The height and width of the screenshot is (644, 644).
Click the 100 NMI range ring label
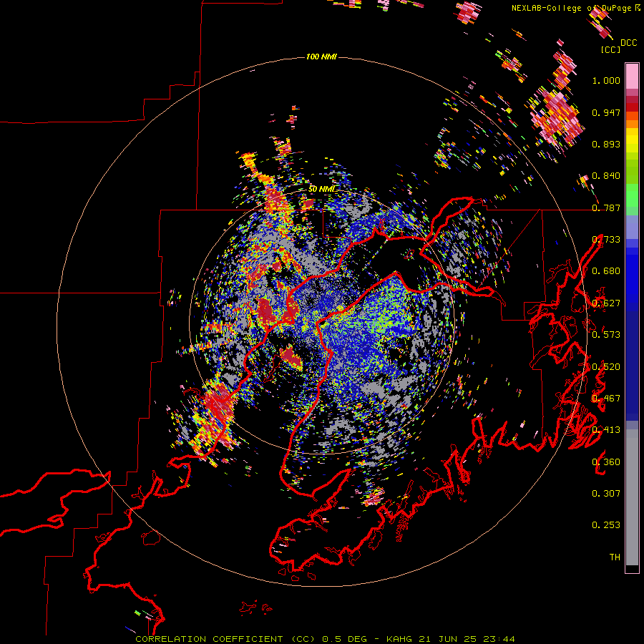click(x=321, y=57)
